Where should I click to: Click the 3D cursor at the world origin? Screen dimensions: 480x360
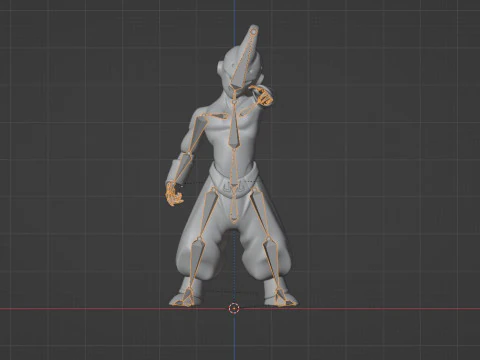point(234,309)
